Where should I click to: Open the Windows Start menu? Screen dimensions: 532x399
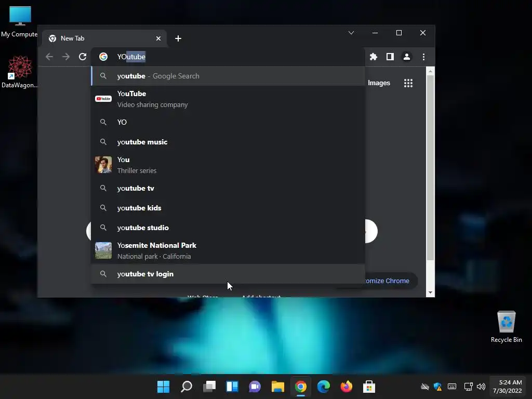163,387
